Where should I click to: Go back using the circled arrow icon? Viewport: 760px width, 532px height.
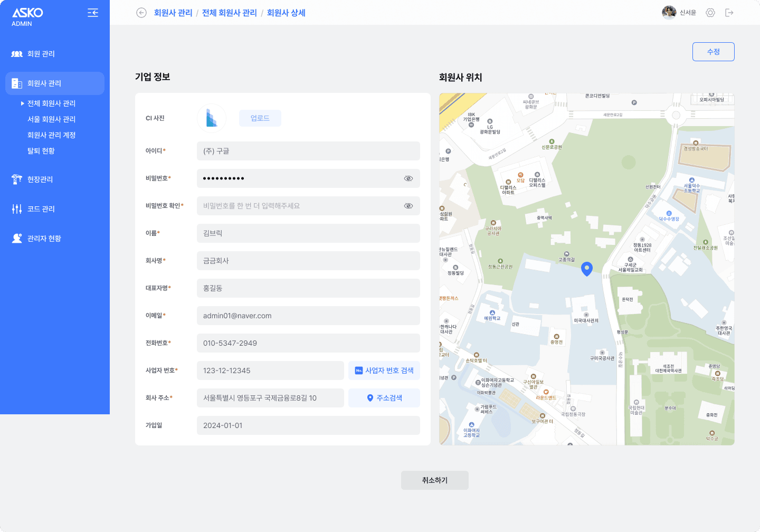pos(141,13)
